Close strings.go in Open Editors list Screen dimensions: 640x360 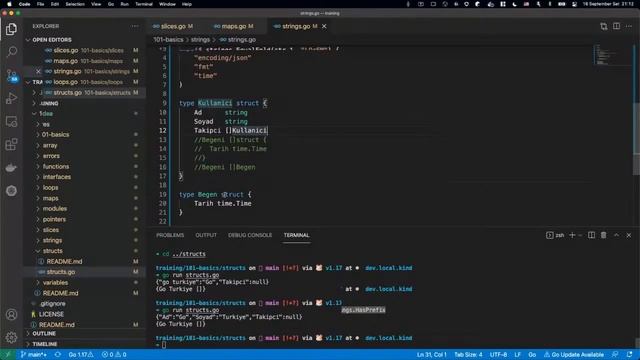tap(38, 71)
